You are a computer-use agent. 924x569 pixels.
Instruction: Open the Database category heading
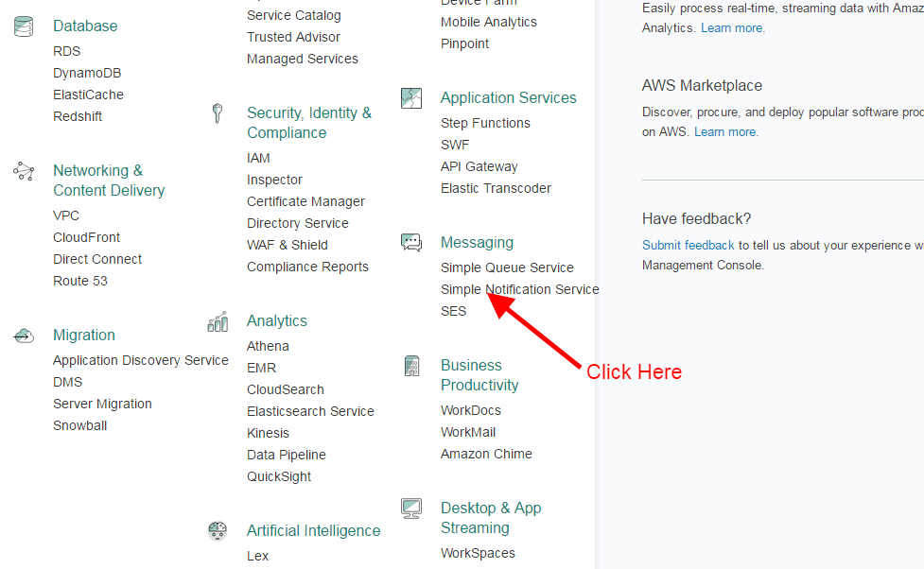tap(85, 26)
